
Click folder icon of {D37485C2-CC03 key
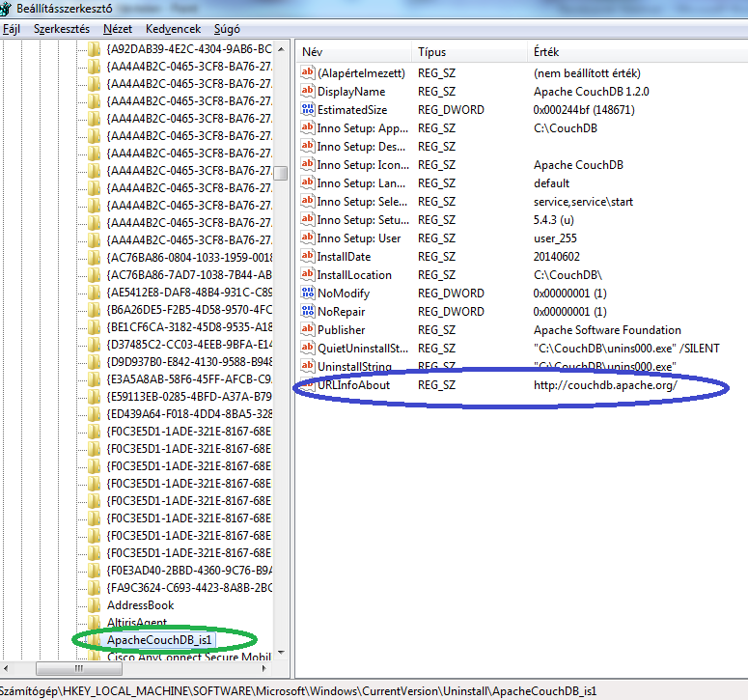[x=94, y=344]
